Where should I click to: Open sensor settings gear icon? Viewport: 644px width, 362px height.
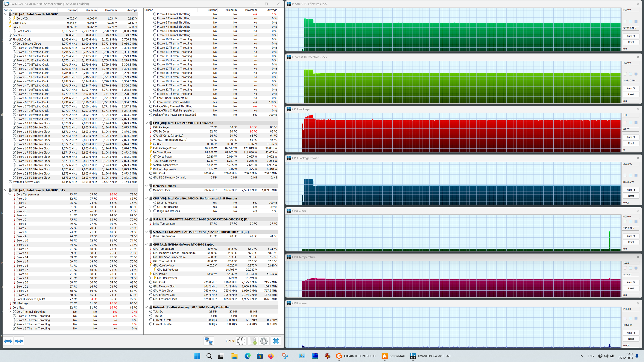[x=264, y=341]
